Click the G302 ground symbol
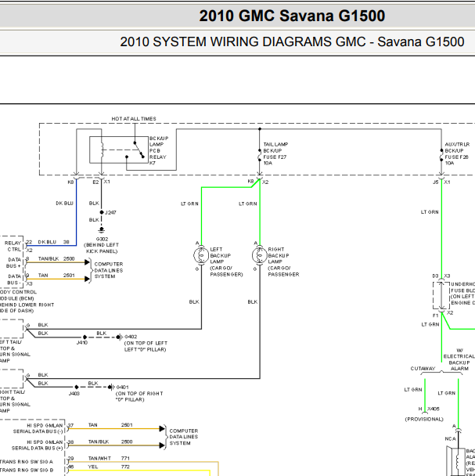The width and height of the screenshot is (475, 476). tap(102, 229)
